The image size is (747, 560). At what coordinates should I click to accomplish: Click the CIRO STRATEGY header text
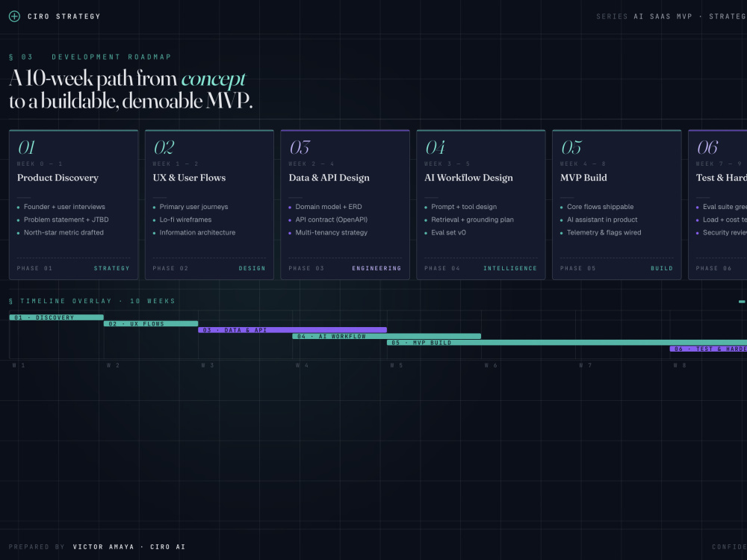click(x=63, y=16)
